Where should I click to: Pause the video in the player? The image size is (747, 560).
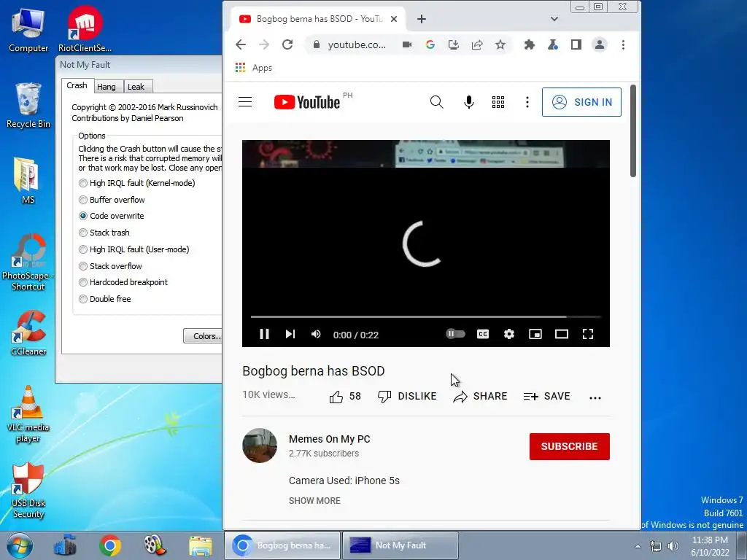click(264, 334)
